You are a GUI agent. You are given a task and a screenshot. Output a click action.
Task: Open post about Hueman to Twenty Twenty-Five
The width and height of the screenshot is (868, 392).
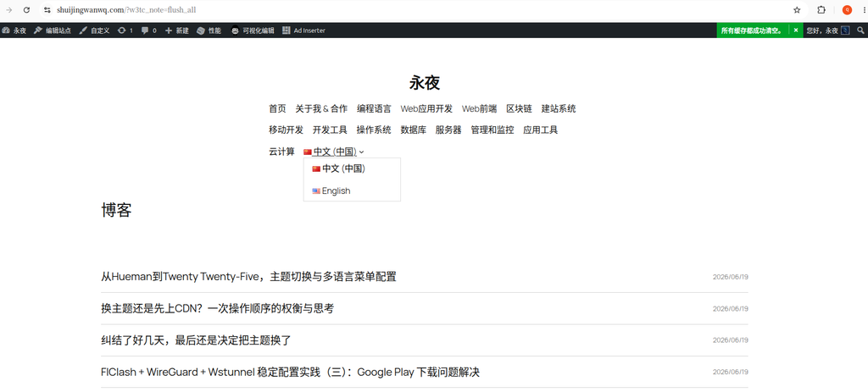click(248, 277)
